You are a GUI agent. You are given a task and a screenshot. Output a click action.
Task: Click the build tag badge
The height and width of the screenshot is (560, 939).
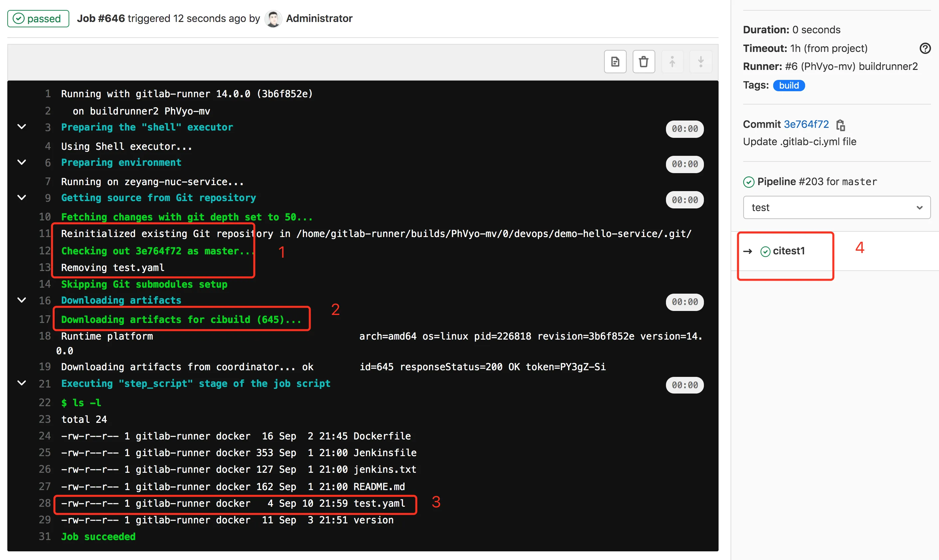(x=788, y=86)
